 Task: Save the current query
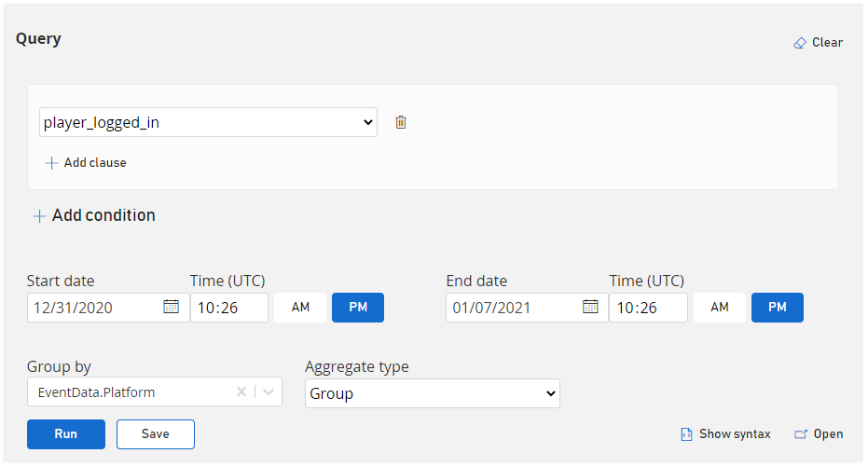[156, 434]
